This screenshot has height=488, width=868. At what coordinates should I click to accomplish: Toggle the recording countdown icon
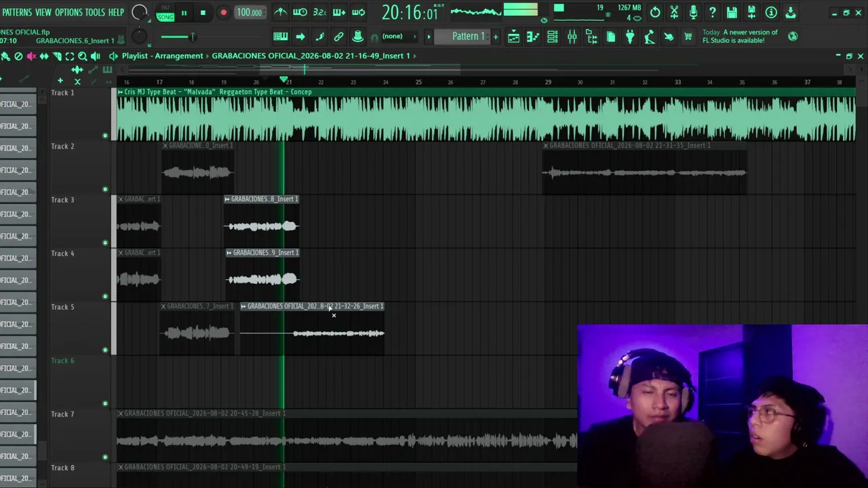[x=319, y=12]
